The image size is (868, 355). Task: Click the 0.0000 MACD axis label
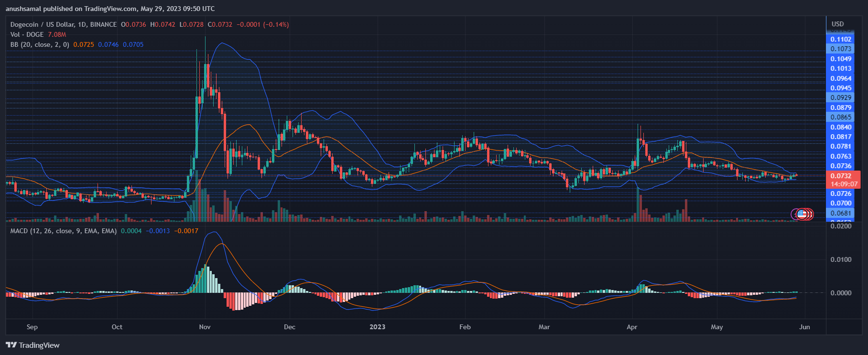841,293
